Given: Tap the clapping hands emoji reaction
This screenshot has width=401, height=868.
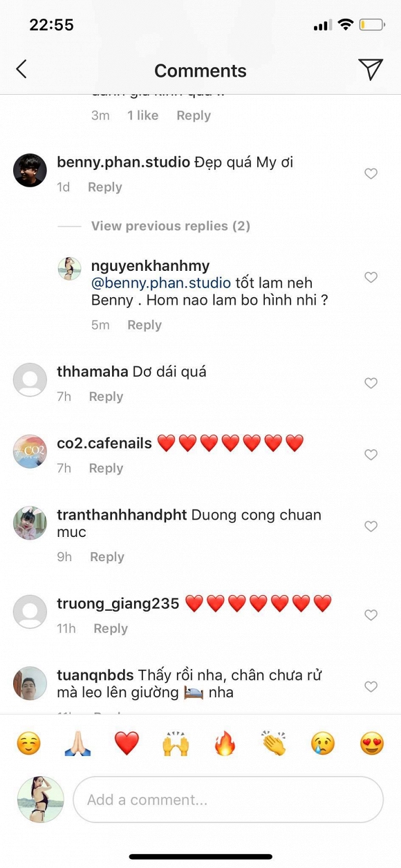Looking at the screenshot, I should [273, 741].
